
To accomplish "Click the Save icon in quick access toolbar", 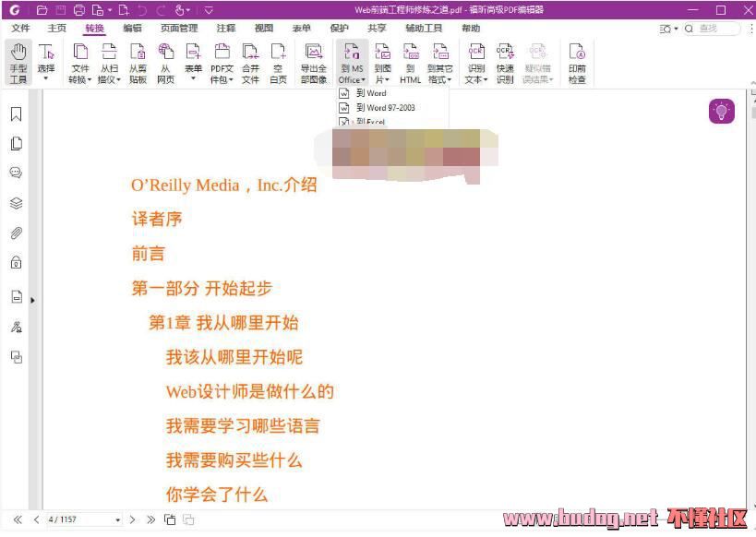I will (61, 9).
